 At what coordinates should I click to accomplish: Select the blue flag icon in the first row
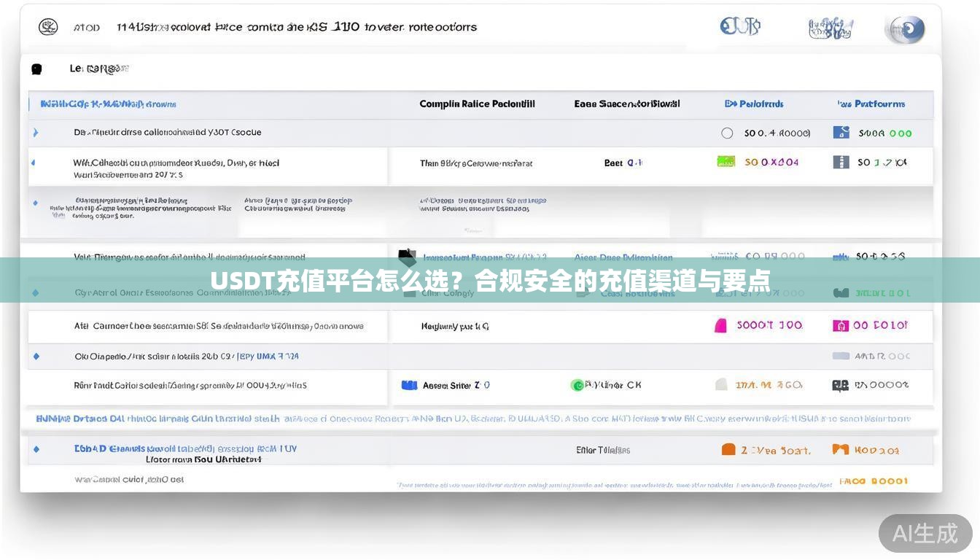pos(841,133)
